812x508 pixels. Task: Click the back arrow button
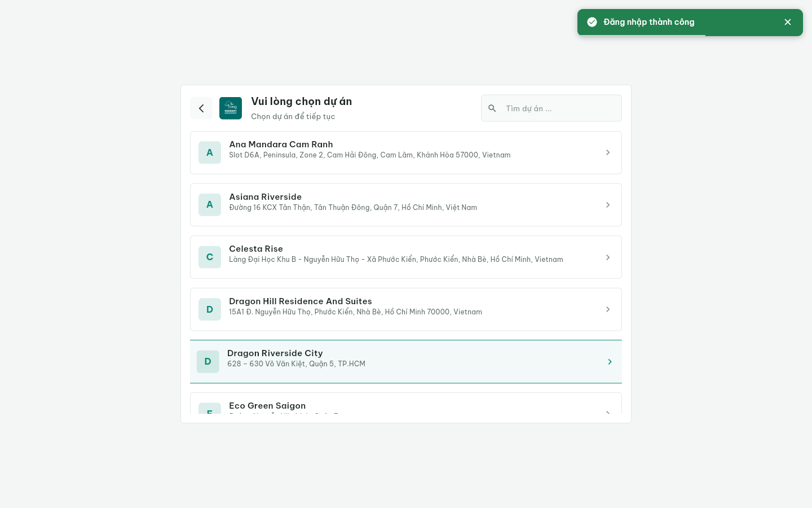[x=201, y=108]
